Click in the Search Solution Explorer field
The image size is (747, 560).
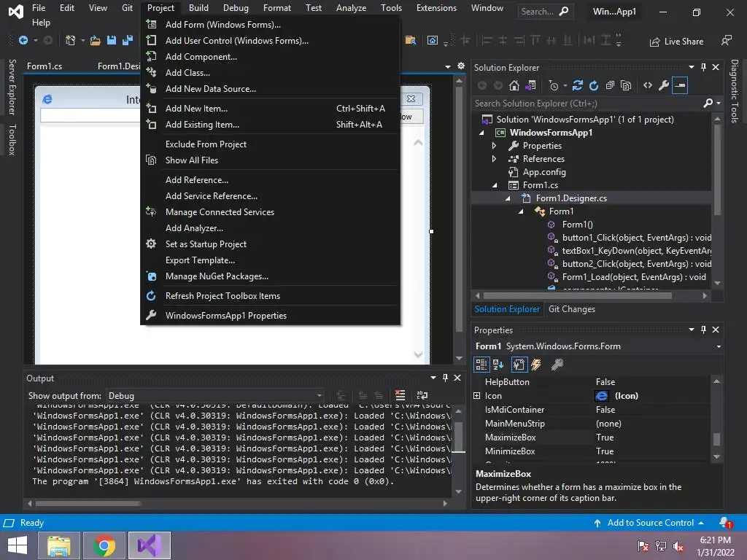point(587,104)
